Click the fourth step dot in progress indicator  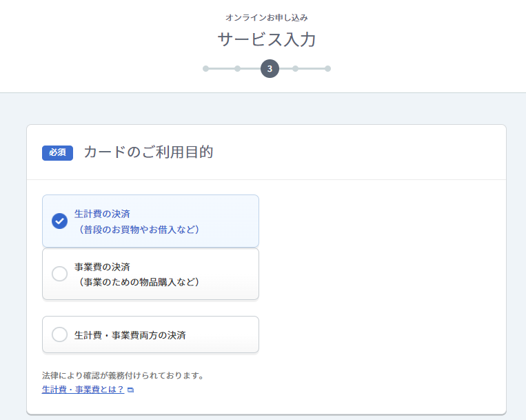[295, 69]
